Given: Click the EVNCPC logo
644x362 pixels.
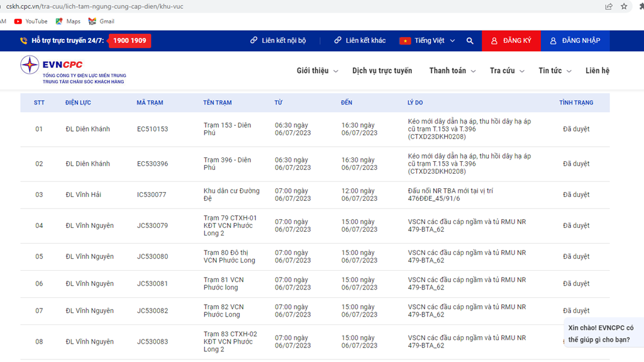Looking at the screenshot, I should tap(73, 70).
